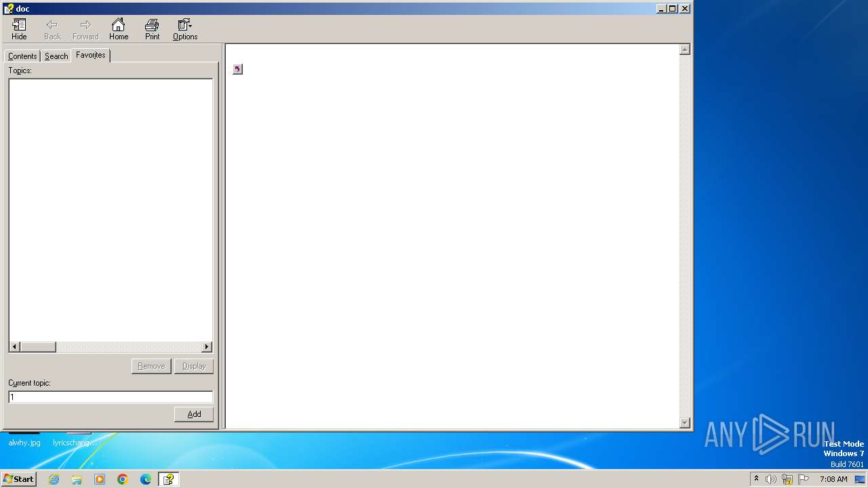This screenshot has height=488, width=868.
Task: Select the HTML Help taskbar button
Action: pyautogui.click(x=168, y=479)
